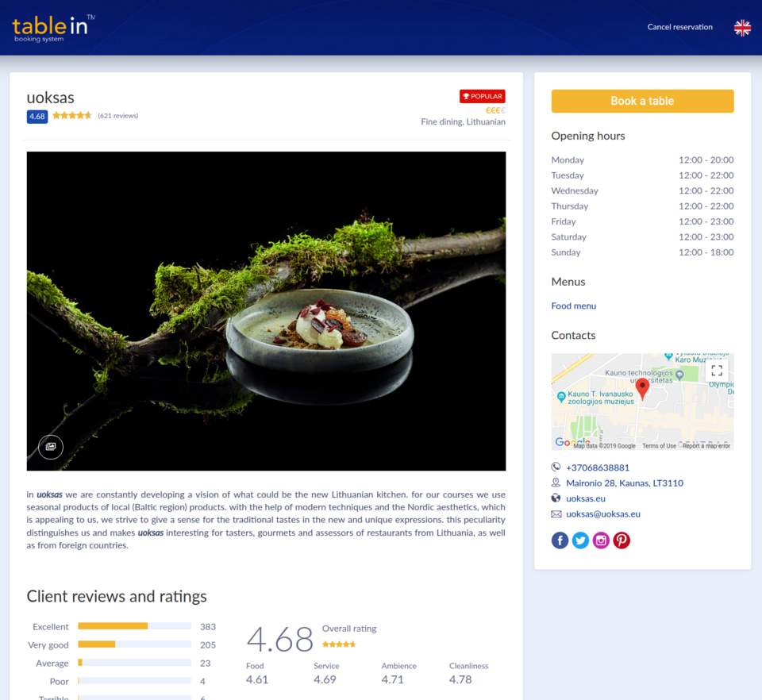Image resolution: width=762 pixels, height=700 pixels.
Task: Click the address marker icon by Maironio 28
Action: tap(556, 483)
